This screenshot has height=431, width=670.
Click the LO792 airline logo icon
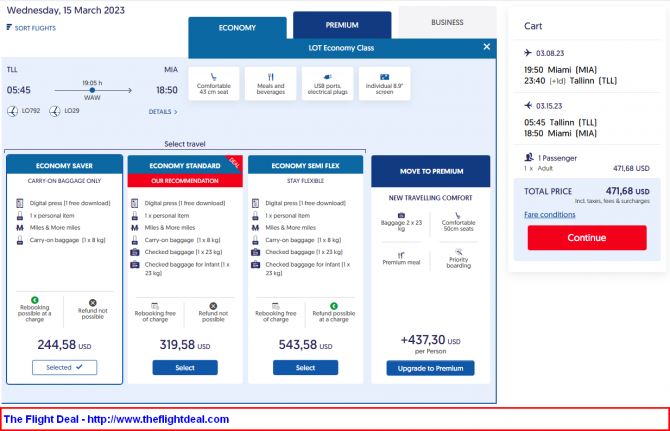point(12,111)
